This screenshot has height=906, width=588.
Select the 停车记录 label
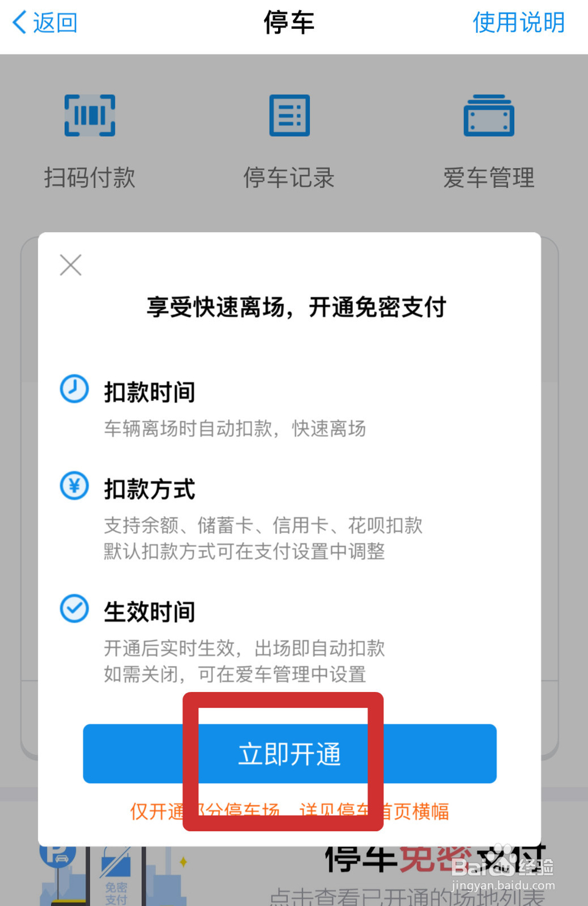click(289, 178)
